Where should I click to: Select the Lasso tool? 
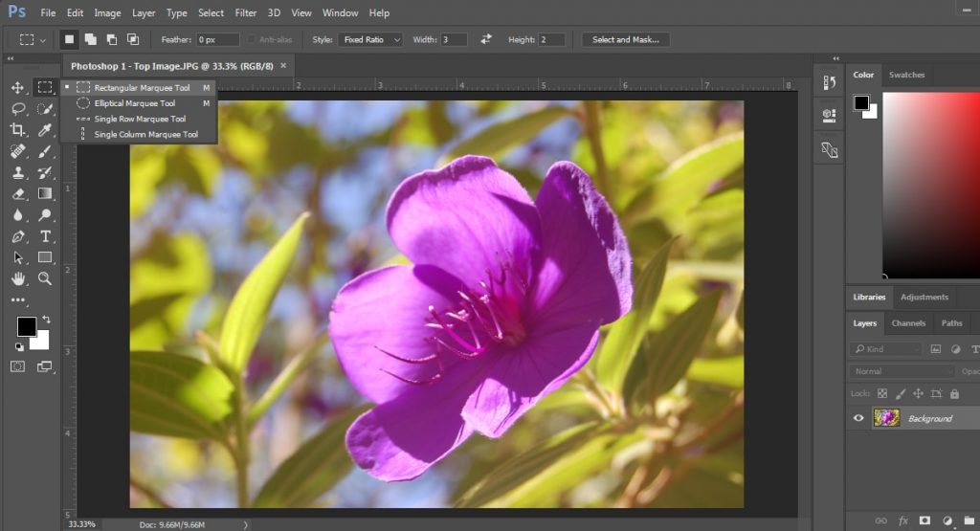[x=18, y=108]
